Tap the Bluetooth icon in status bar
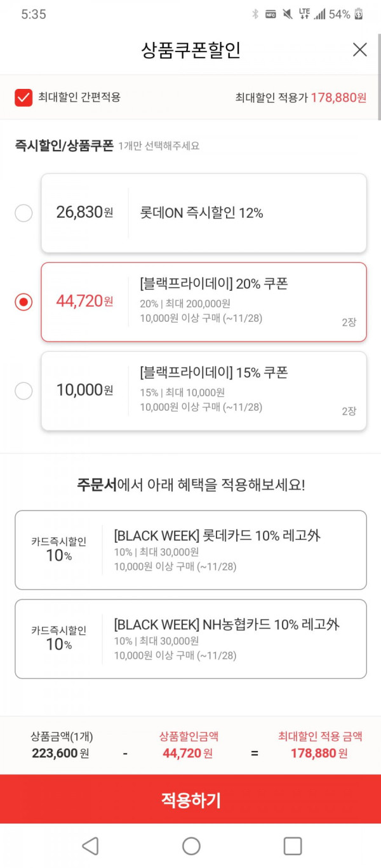This screenshot has height=868, width=381. [255, 14]
